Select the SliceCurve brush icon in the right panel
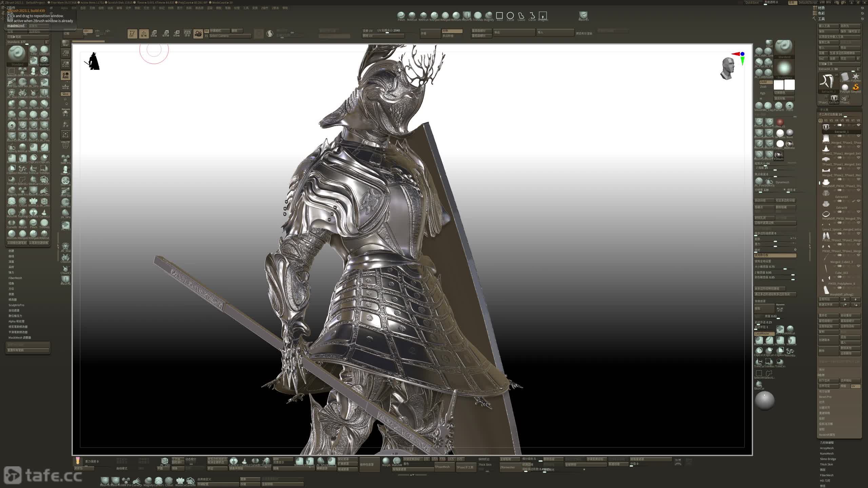The width and height of the screenshot is (868, 488). click(759, 385)
